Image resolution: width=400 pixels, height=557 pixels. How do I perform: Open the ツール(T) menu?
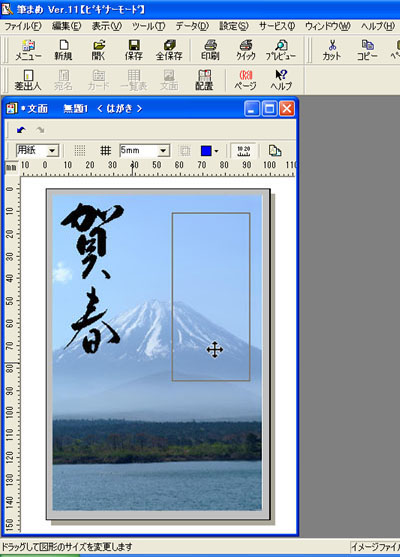click(x=148, y=26)
